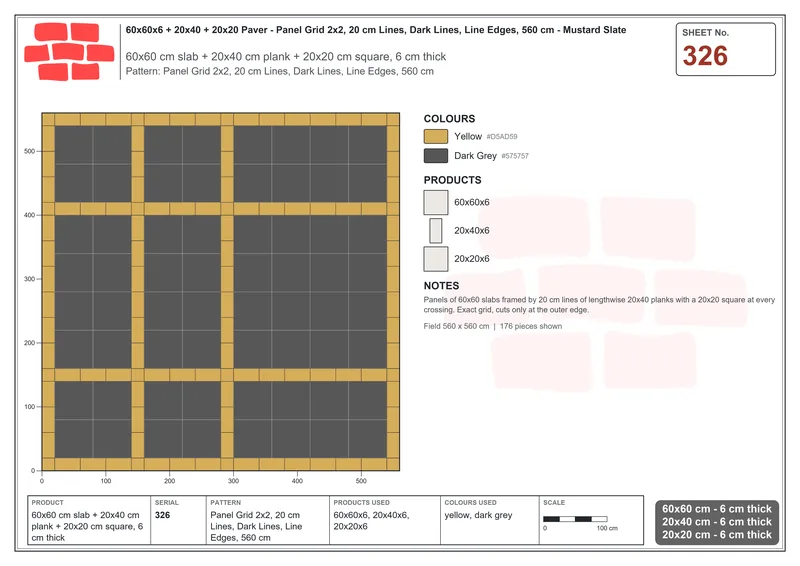Image resolution: width=800 pixels, height=566 pixels.
Task: Click the COLOURS heading
Action: [x=449, y=119]
